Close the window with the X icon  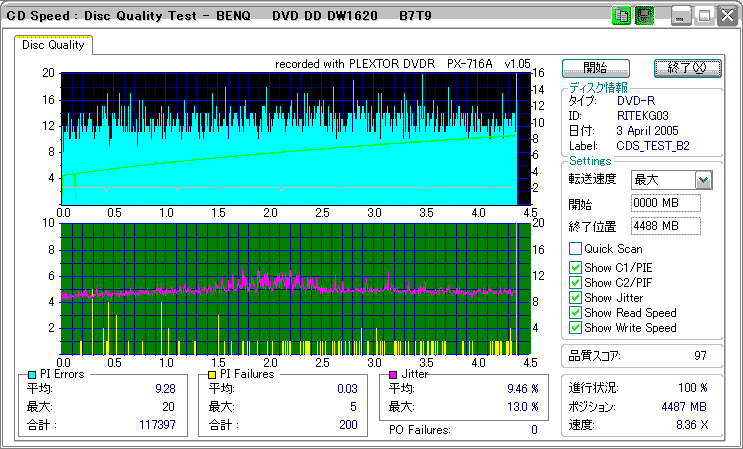point(726,16)
